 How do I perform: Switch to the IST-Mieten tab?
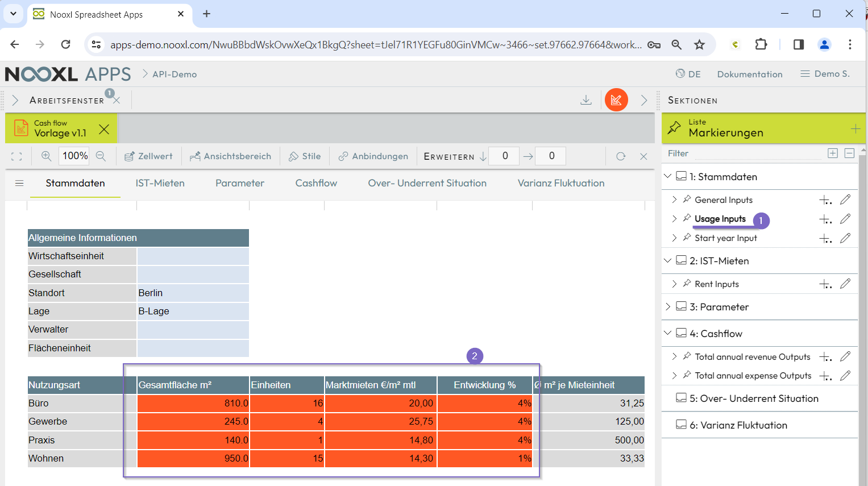pos(160,183)
